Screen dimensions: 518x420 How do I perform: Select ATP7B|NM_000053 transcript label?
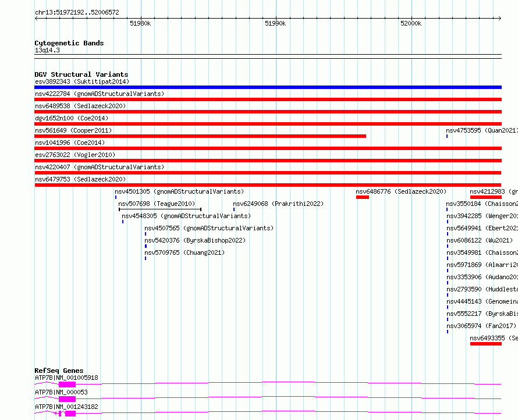pyautogui.click(x=61, y=392)
